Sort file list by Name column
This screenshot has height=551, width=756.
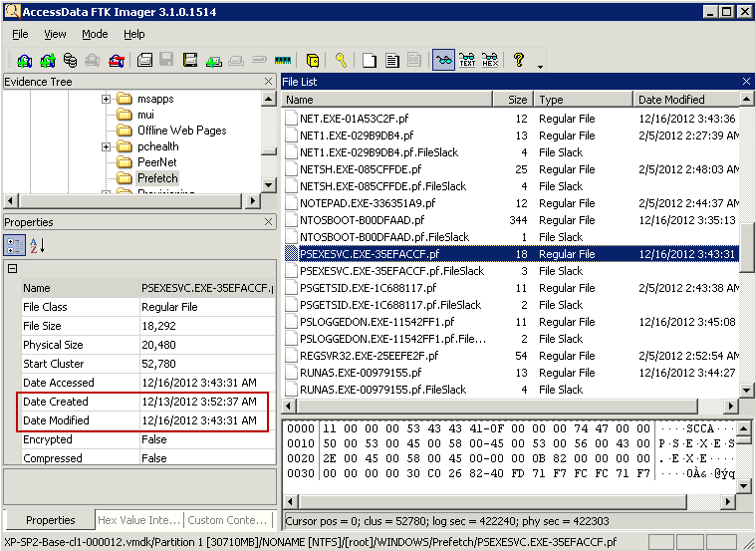point(386,100)
